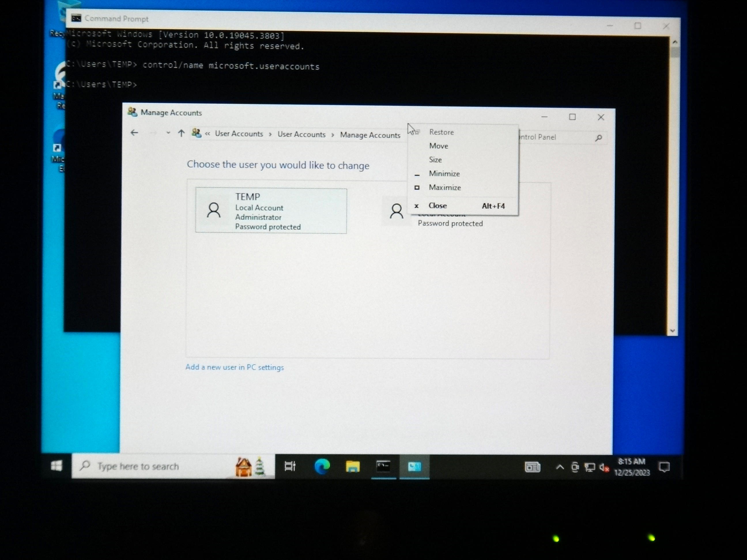
Task: Choose Close Alt+F4 menu entry
Action: click(x=463, y=206)
